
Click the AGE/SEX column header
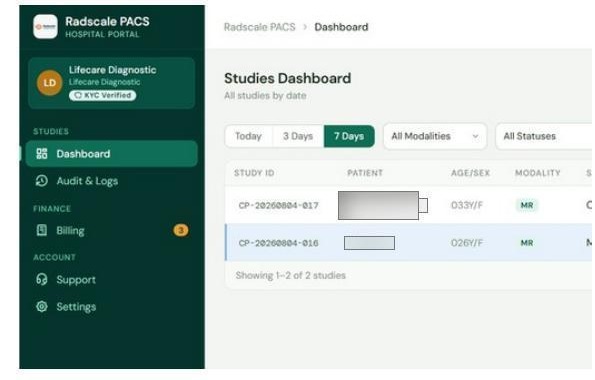tap(470, 173)
